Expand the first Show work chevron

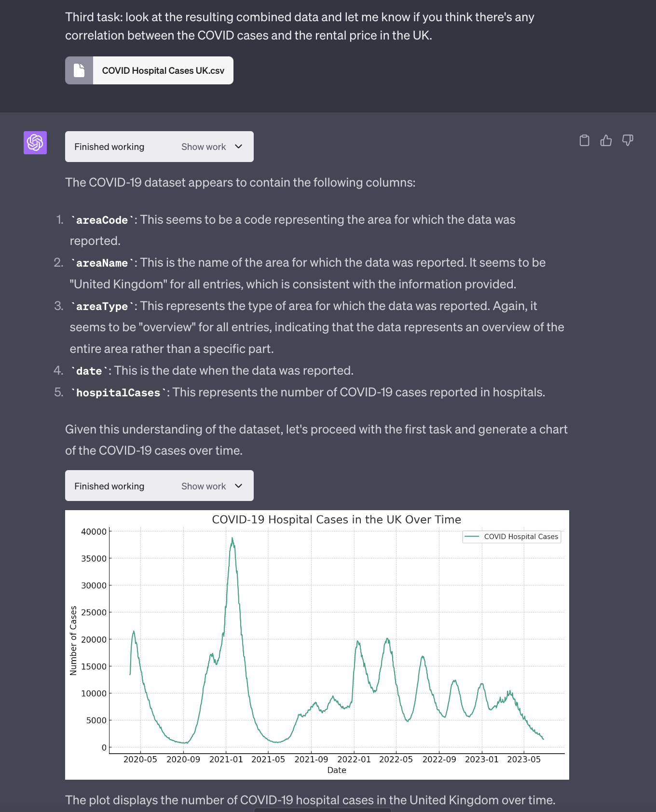[238, 147]
